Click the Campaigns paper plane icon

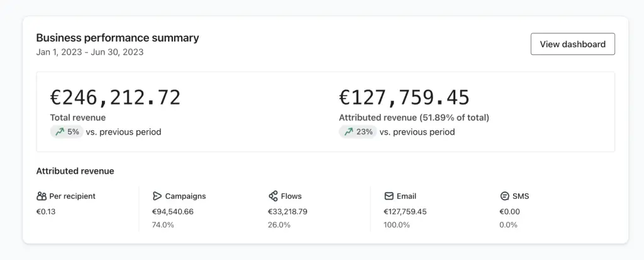pos(157,196)
